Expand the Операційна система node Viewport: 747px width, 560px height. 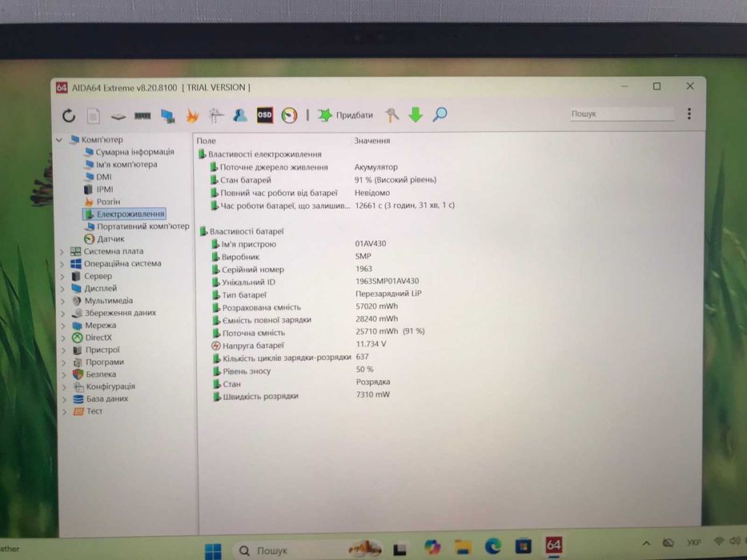(x=62, y=264)
